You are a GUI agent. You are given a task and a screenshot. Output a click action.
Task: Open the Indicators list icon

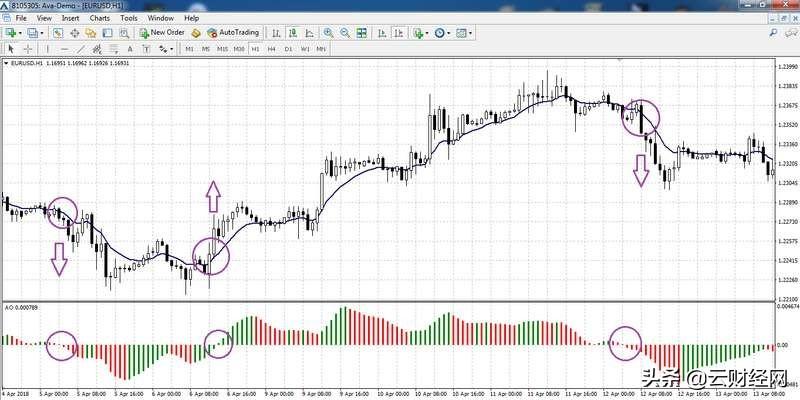click(x=418, y=33)
